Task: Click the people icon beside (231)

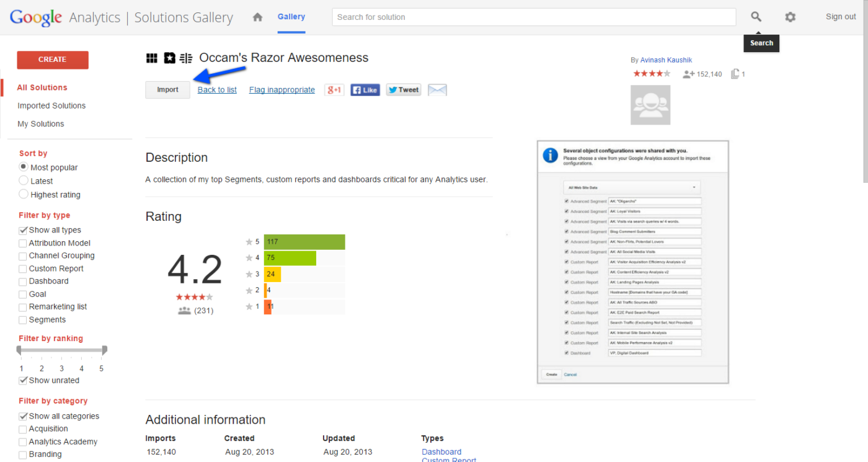Action: click(184, 311)
